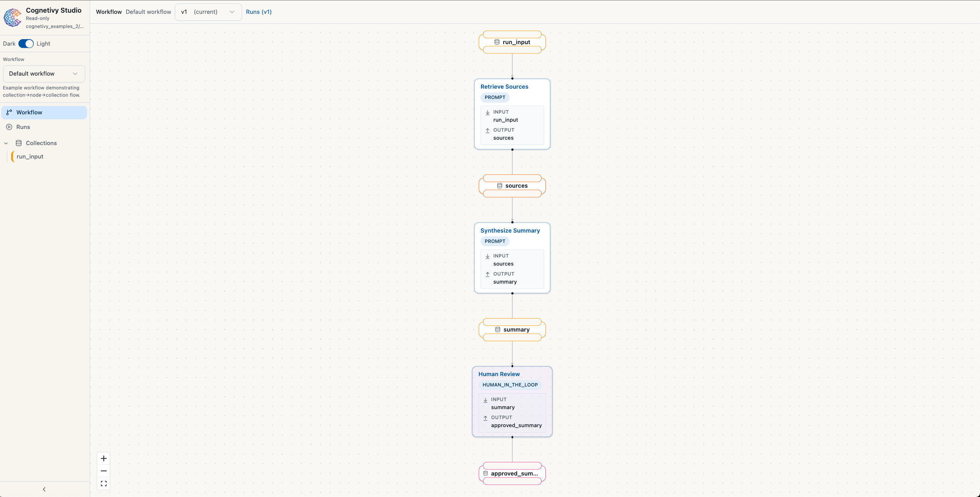Select the run_input collection under Collections
980x497 pixels.
(x=31, y=156)
